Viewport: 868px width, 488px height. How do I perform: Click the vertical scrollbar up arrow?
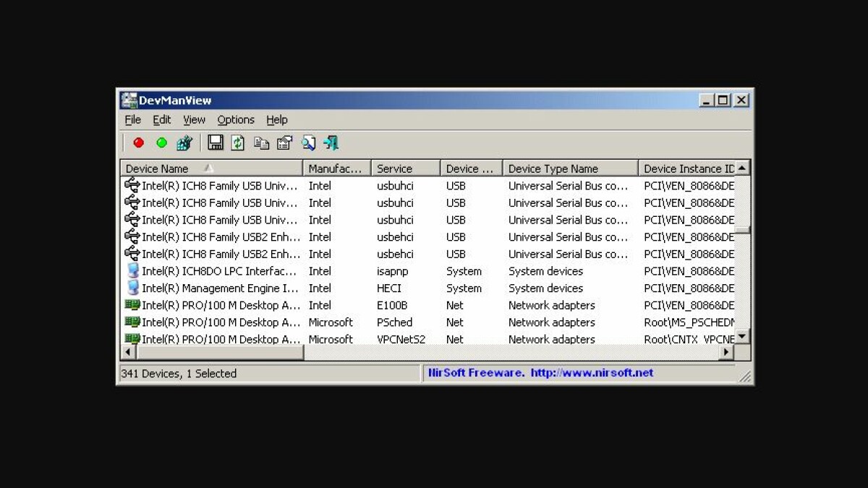tap(742, 168)
